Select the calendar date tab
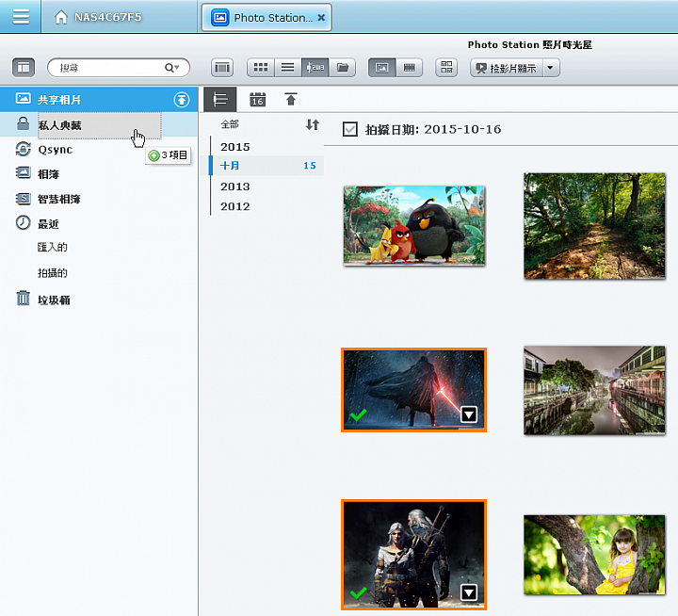 click(257, 100)
